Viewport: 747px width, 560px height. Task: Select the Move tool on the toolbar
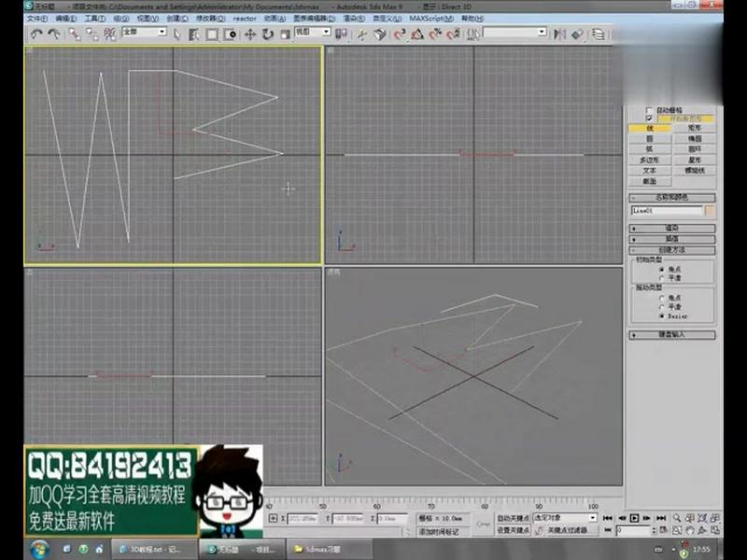[248, 34]
